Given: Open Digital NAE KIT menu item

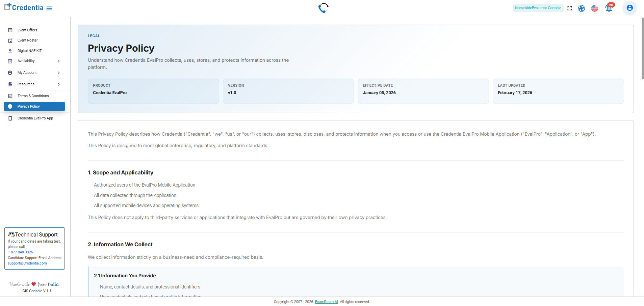Looking at the screenshot, I should click(x=30, y=51).
